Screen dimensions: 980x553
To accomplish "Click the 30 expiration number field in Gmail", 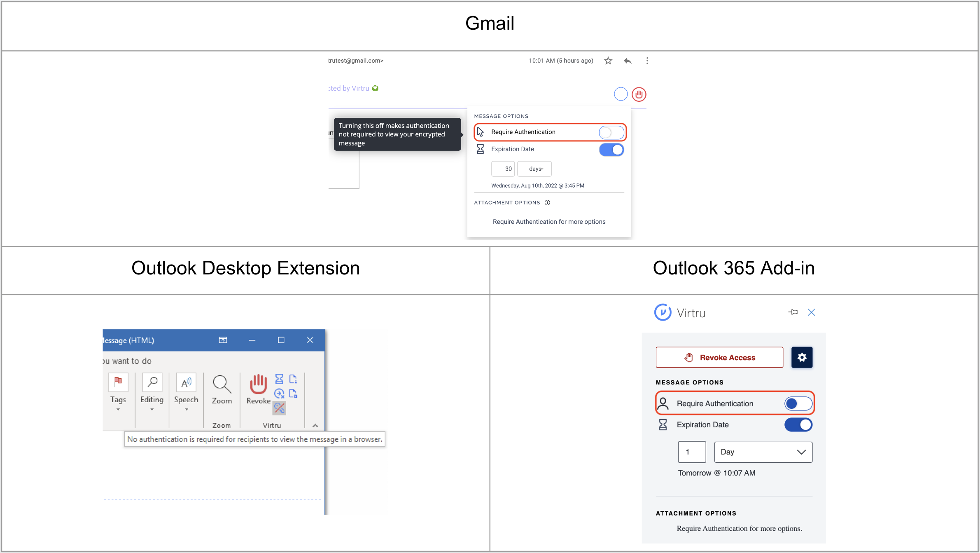I will [503, 169].
